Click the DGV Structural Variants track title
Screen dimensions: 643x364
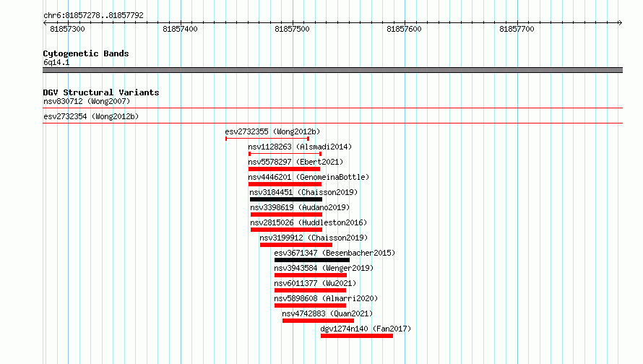101,92
